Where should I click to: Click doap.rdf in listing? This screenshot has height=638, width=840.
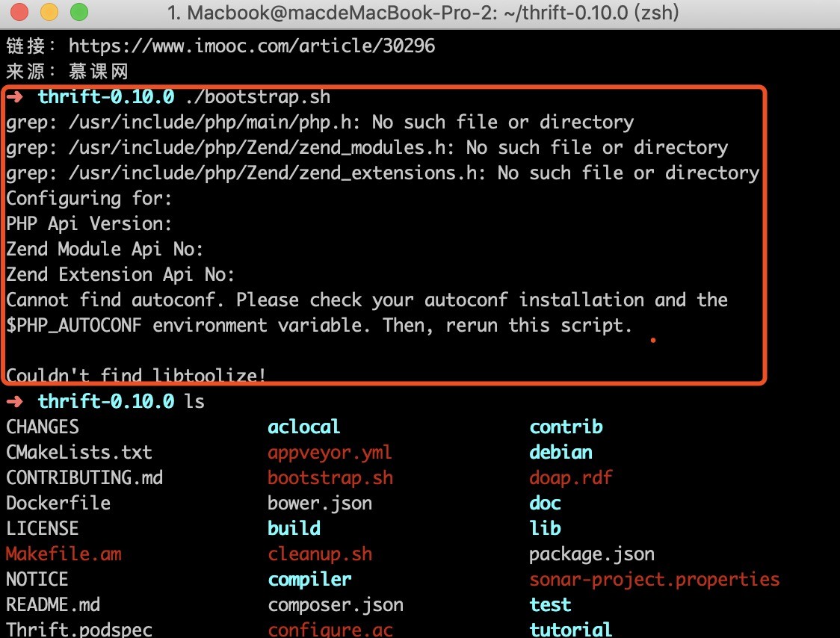click(x=570, y=478)
